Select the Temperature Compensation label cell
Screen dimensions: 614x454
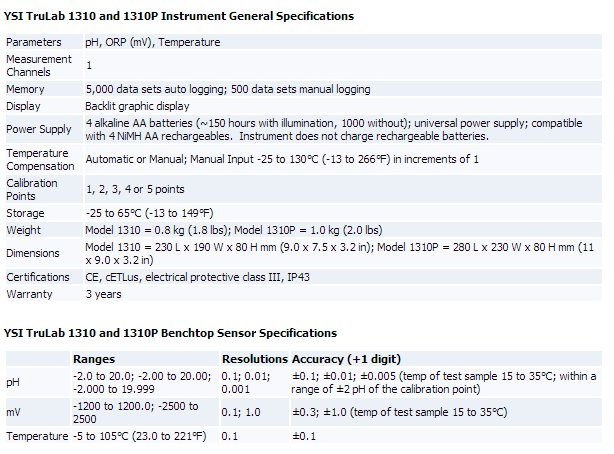coord(42,159)
